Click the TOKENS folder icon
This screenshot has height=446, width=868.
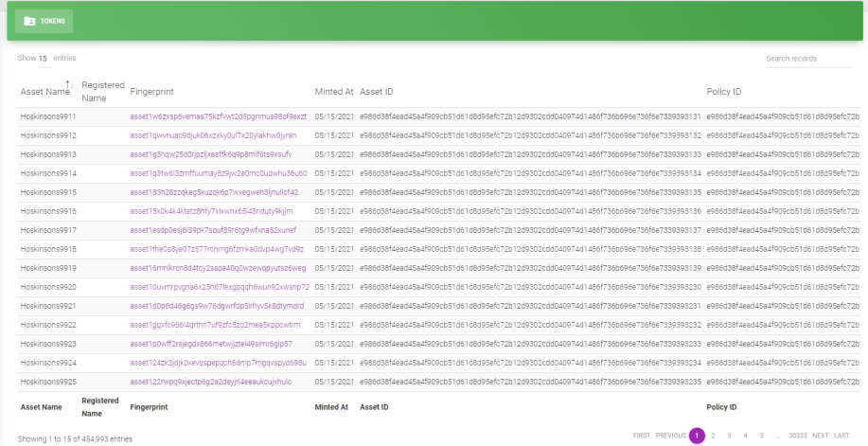point(30,21)
